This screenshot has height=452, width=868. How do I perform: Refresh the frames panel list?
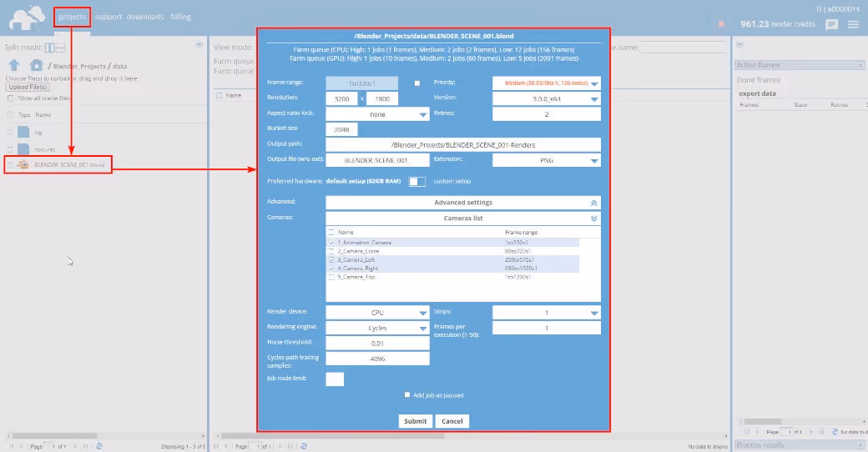(x=835, y=431)
